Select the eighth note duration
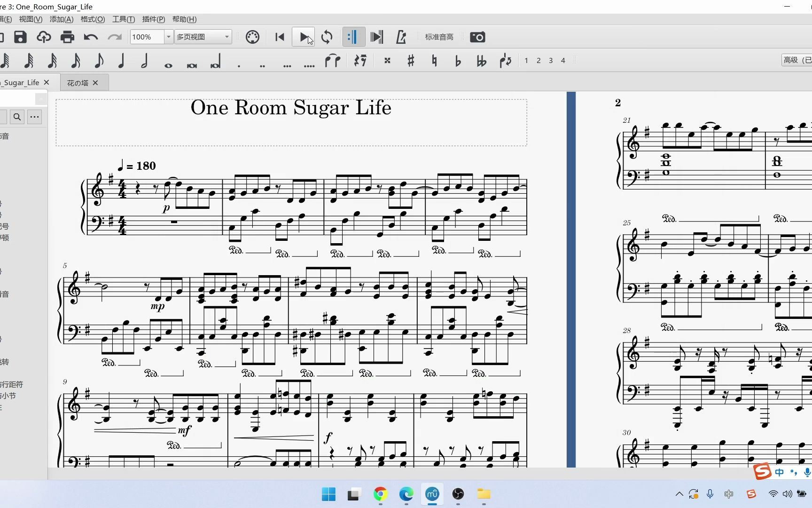 [99, 61]
